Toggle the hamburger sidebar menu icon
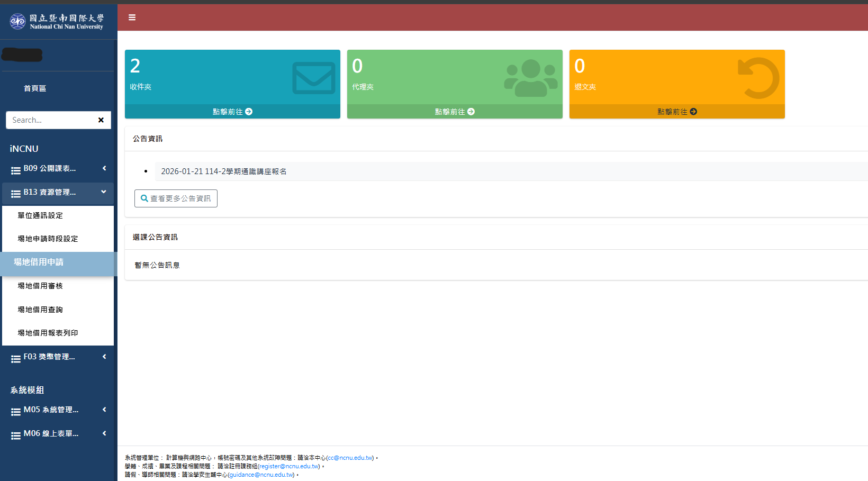 132,17
